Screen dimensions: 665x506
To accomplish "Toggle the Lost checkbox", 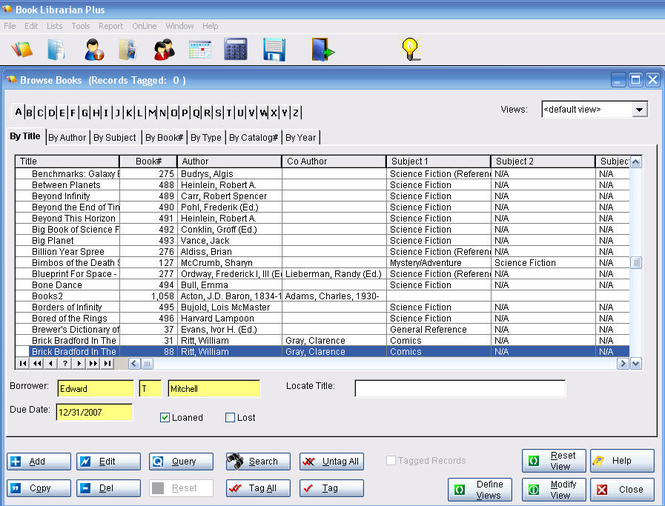I will [230, 417].
